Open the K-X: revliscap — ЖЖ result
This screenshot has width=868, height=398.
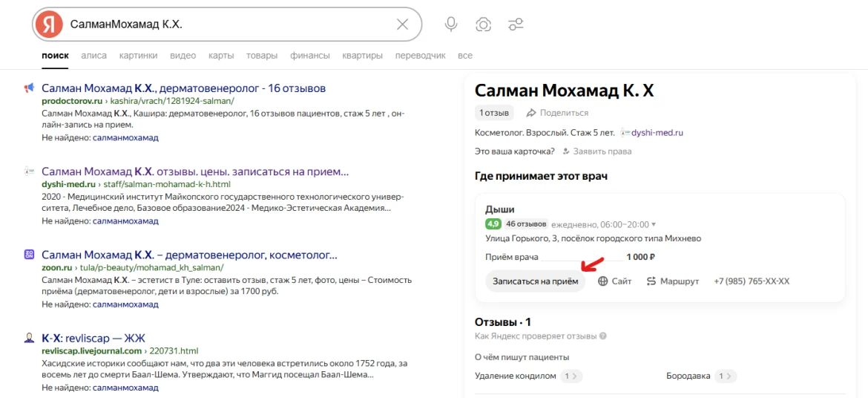point(93,338)
